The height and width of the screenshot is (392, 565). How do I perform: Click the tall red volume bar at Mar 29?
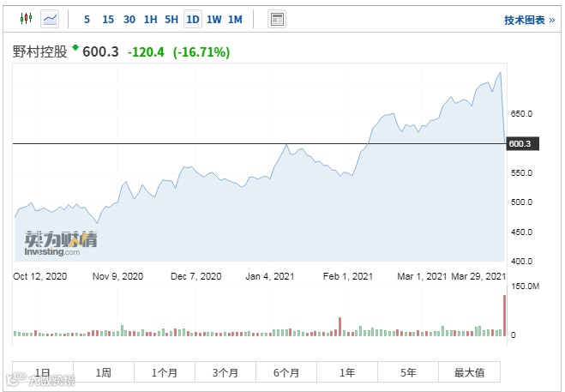[504, 316]
